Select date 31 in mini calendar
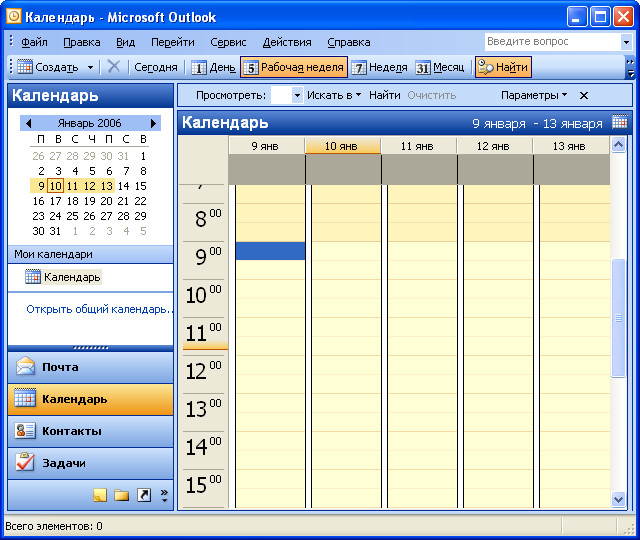The height and width of the screenshot is (540, 640). point(55,231)
